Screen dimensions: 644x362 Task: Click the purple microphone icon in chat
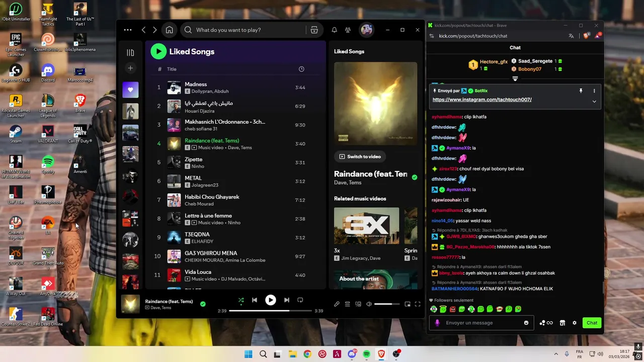437,323
